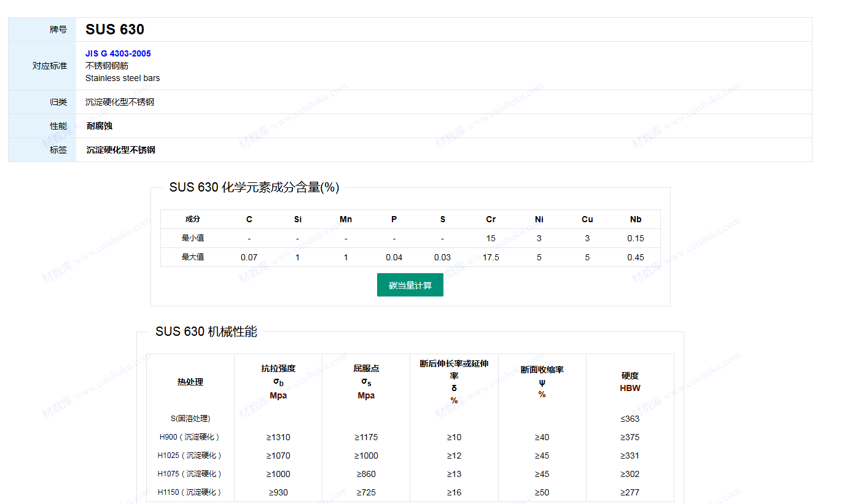Click the 耐腐蚀 property tag
Viewport: 850px width, 504px height.
point(99,126)
